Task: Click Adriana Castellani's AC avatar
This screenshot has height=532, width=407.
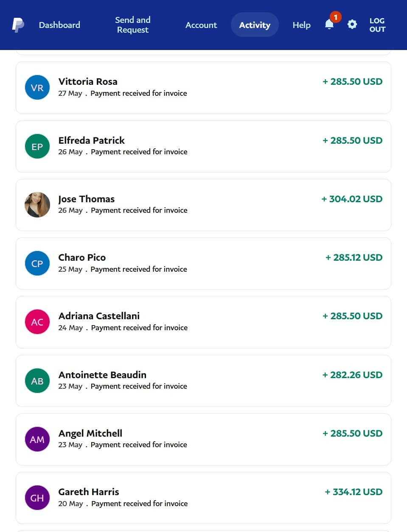Action: [x=37, y=322]
